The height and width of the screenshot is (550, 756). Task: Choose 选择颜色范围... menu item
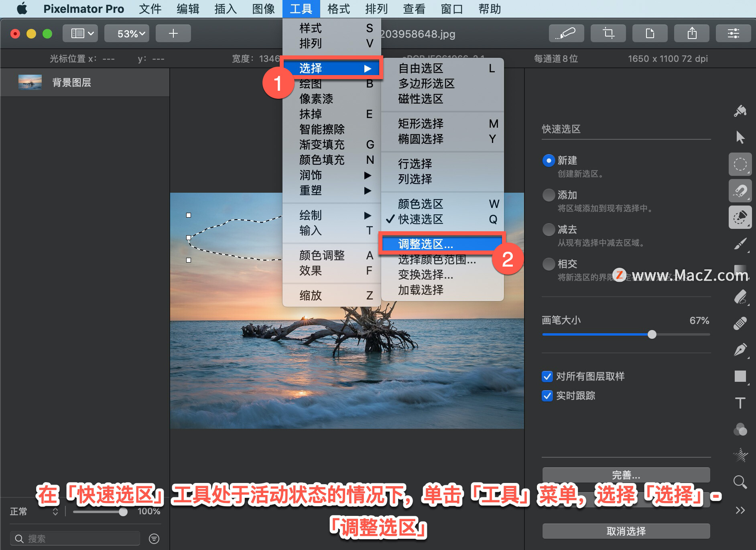coord(442,259)
